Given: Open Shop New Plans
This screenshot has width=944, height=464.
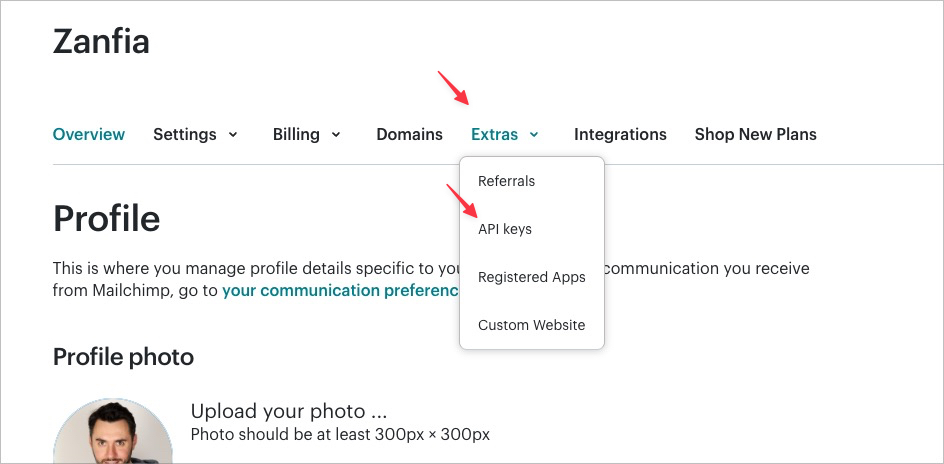Looking at the screenshot, I should [755, 134].
